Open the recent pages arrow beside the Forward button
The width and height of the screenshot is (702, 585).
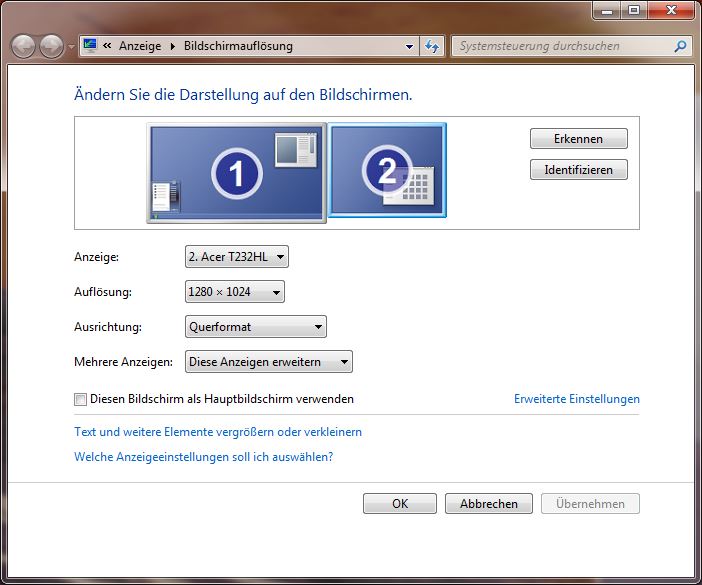(x=71, y=46)
